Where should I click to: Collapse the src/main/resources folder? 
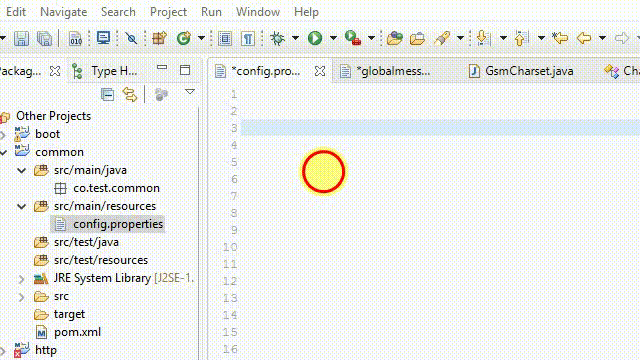point(22,207)
